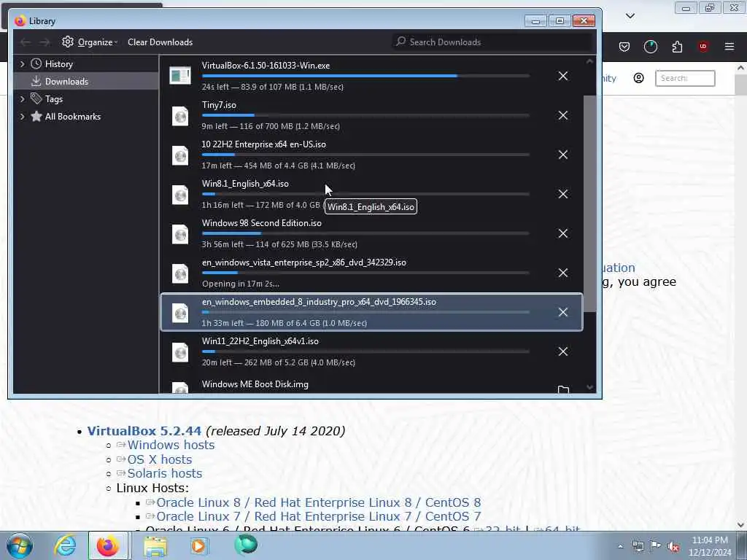The width and height of the screenshot is (747, 560).
Task: Open the Firefox list all tabs chevron
Action: 630,16
